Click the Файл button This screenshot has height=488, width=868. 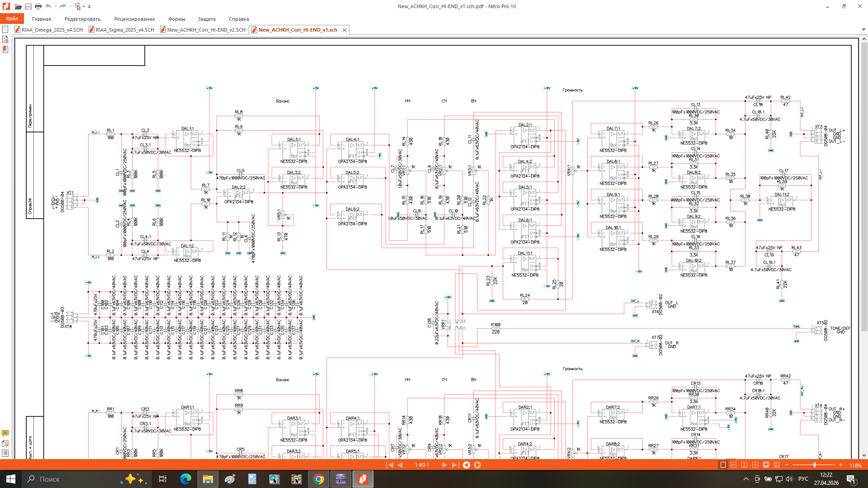click(12, 19)
